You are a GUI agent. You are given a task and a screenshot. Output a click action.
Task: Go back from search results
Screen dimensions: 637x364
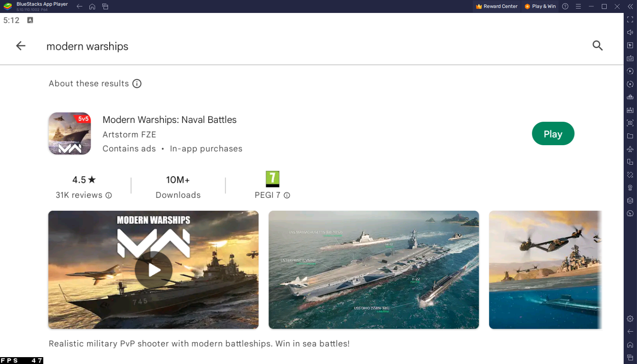pyautogui.click(x=21, y=46)
